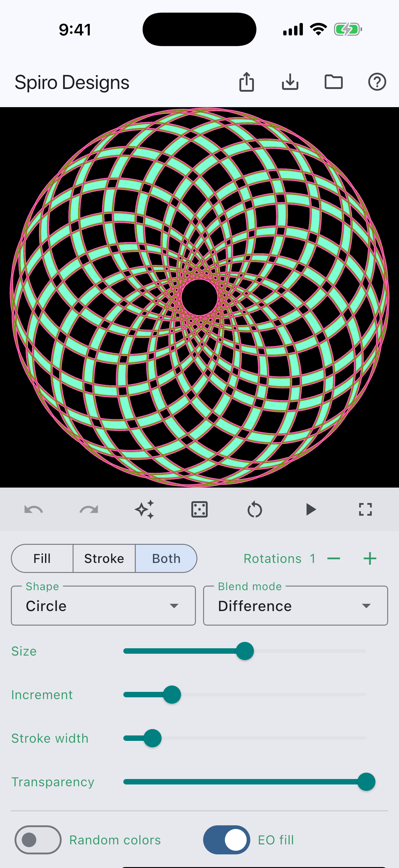Open the Shape dropdown showing Circle

coord(103,606)
